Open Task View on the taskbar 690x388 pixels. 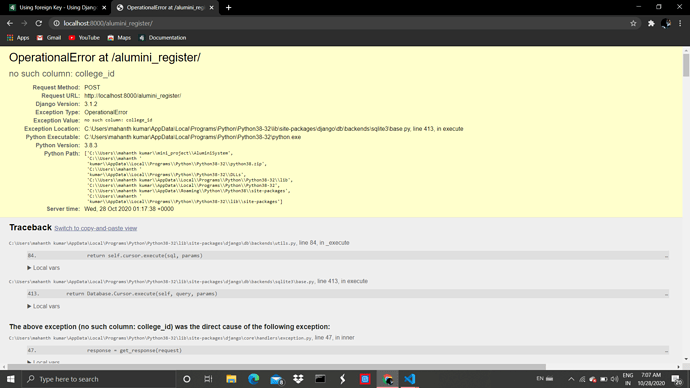click(x=209, y=379)
